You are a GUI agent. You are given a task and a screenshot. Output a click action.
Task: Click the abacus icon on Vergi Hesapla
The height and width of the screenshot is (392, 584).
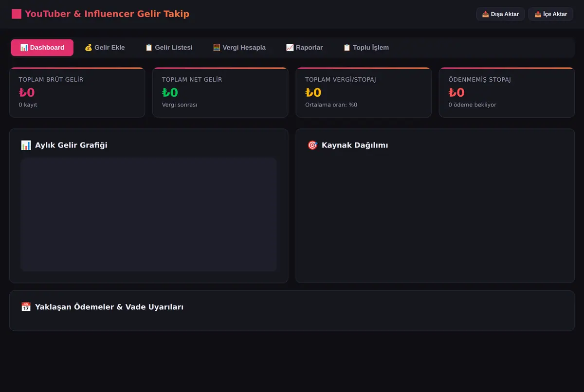click(217, 48)
